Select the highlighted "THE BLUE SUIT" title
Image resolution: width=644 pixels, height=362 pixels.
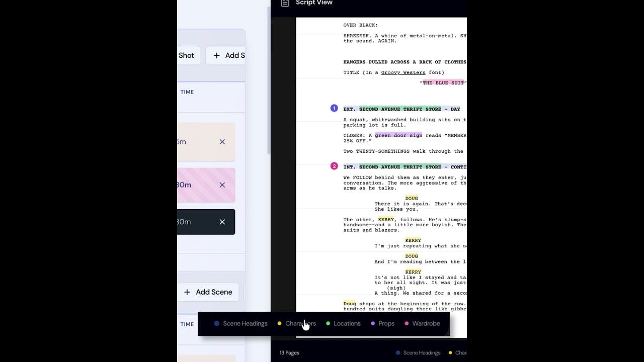(443, 83)
